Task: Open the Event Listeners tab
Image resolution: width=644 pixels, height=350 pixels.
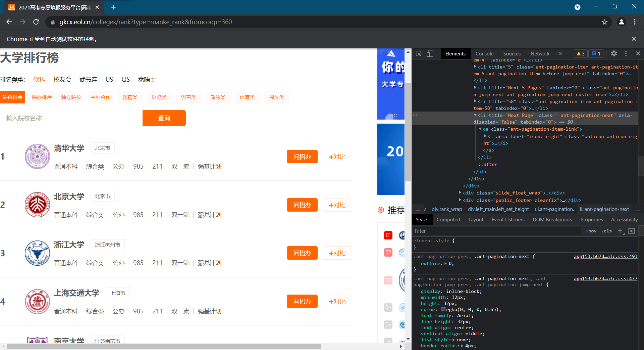Action: tap(508, 220)
